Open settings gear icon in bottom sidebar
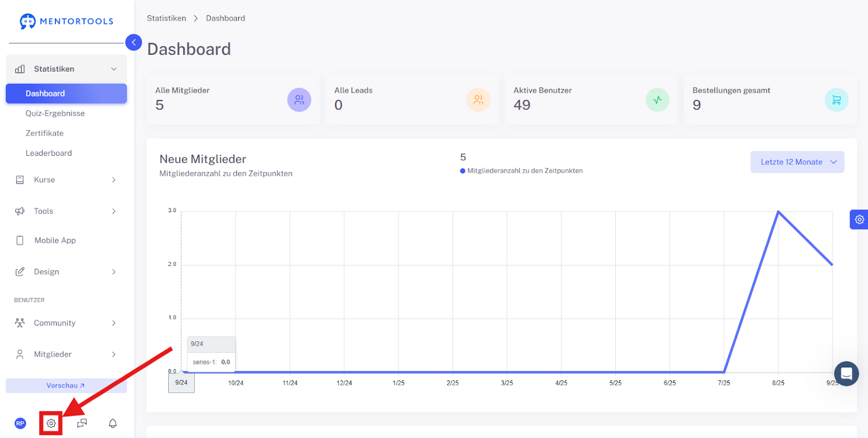This screenshot has width=868, height=438. pos(51,423)
